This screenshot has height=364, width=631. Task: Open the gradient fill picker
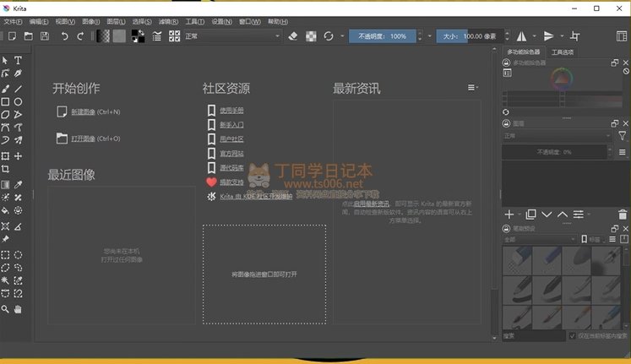click(103, 36)
